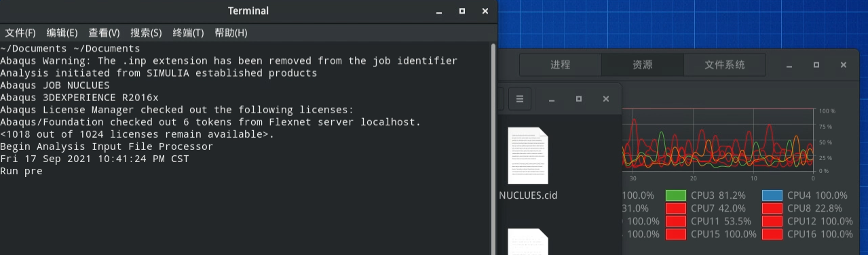
Task: Switch to the 文件系统 tab in System Monitor
Action: 725,65
